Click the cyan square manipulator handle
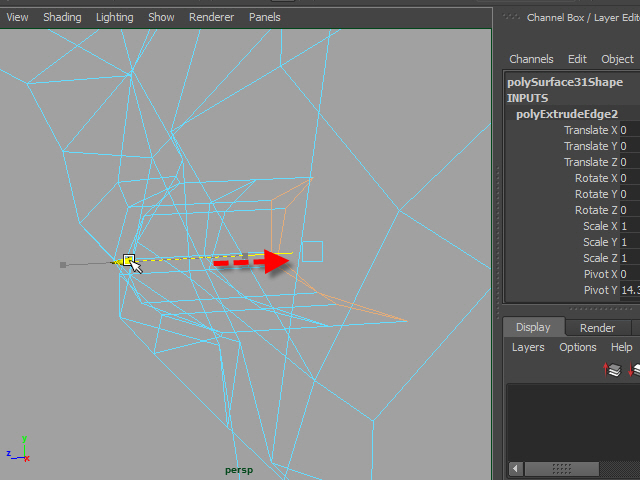This screenshot has height=480, width=640. coord(313,251)
